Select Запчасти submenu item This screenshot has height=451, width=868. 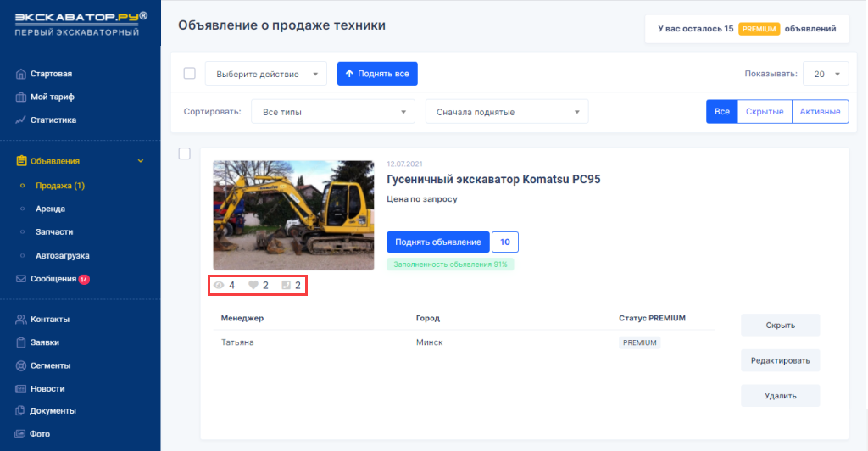pos(54,232)
